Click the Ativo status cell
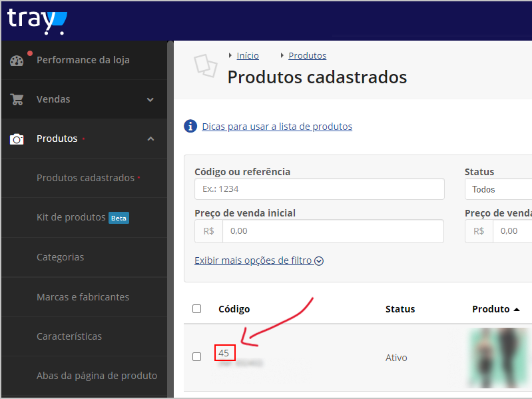 coord(396,358)
